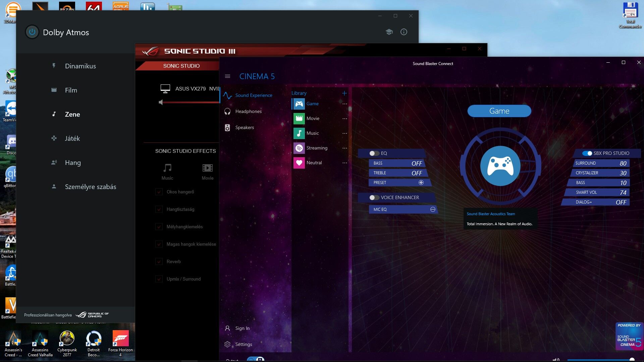The image size is (644, 362).
Task: Open more options for the Game profile
Action: [344, 104]
